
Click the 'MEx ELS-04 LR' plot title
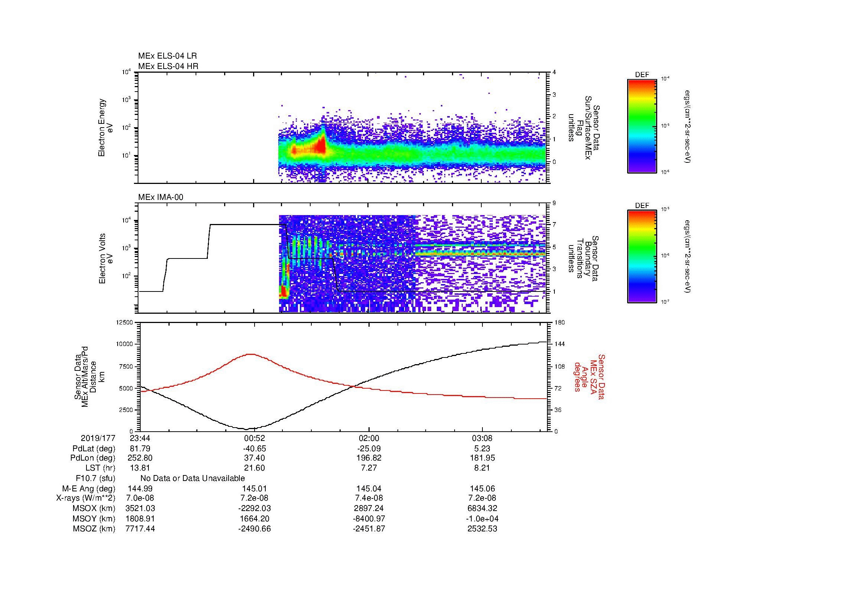167,56
